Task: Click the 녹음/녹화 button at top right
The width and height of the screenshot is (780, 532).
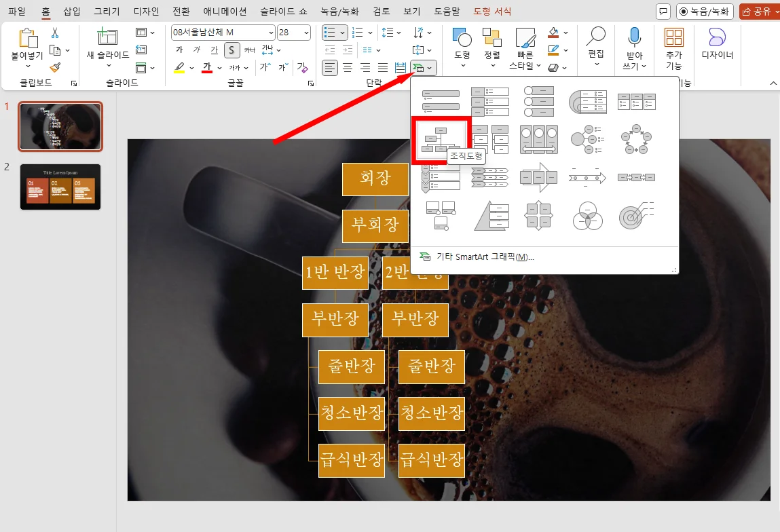Action: coord(705,12)
